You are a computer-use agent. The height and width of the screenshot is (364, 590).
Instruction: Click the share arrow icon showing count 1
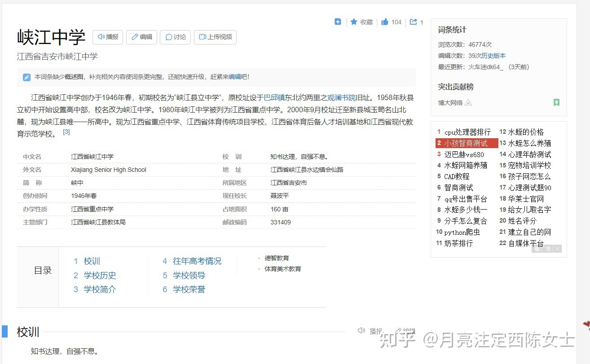click(x=414, y=22)
